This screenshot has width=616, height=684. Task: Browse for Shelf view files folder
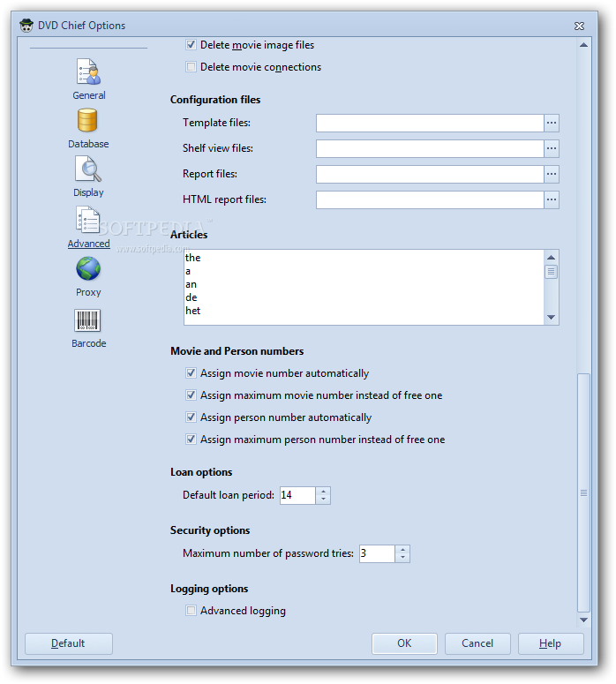552,149
